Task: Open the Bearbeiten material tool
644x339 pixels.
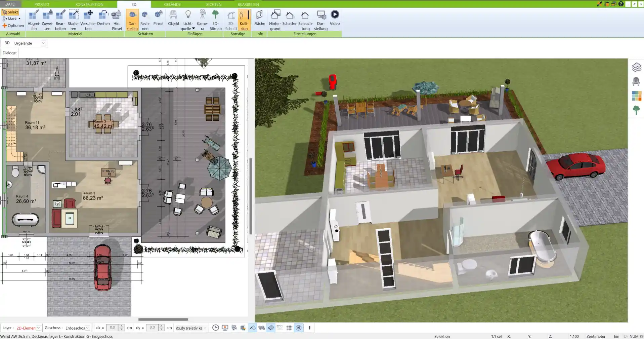Action: coord(60,20)
